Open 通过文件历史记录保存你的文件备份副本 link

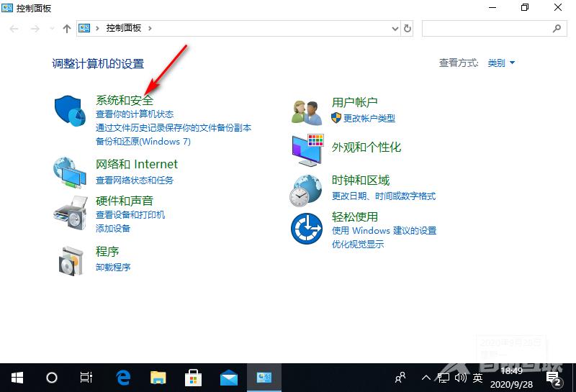coord(174,128)
